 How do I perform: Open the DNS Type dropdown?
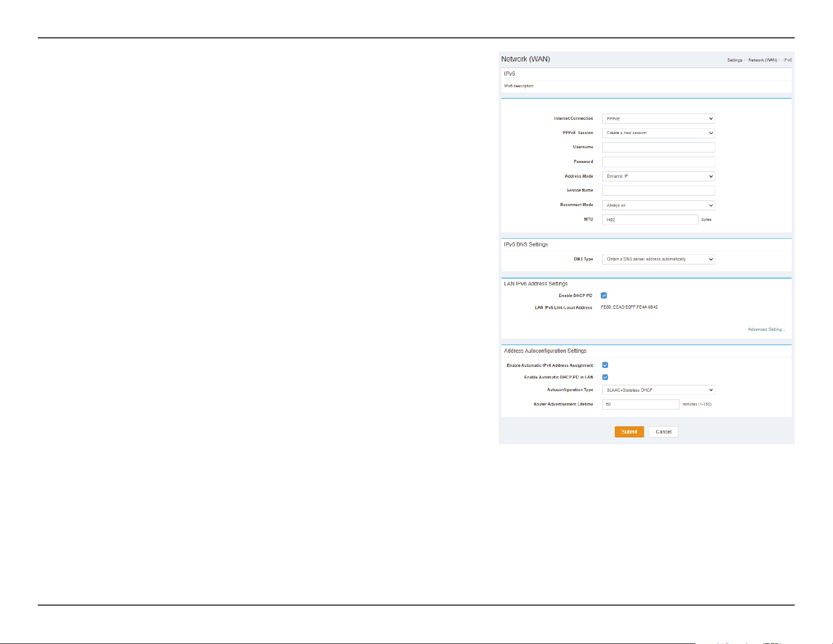tap(659, 259)
